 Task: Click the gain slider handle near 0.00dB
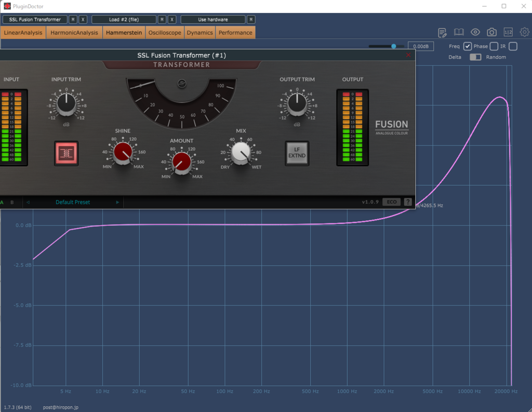394,46
